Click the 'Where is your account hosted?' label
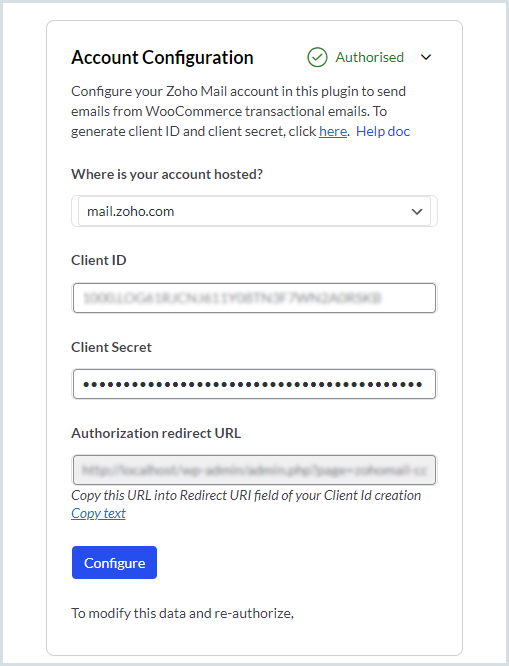 click(x=167, y=174)
